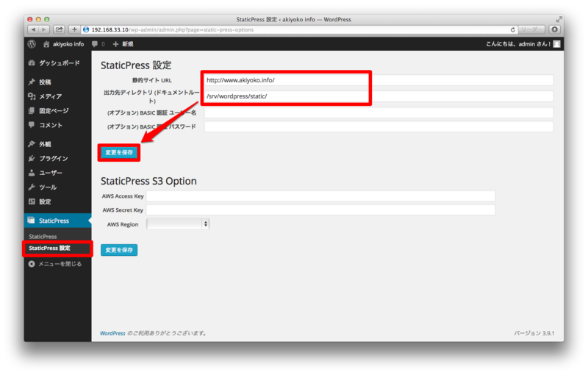588x375 pixels.
Task: Open the メディア menu
Action: (x=58, y=96)
